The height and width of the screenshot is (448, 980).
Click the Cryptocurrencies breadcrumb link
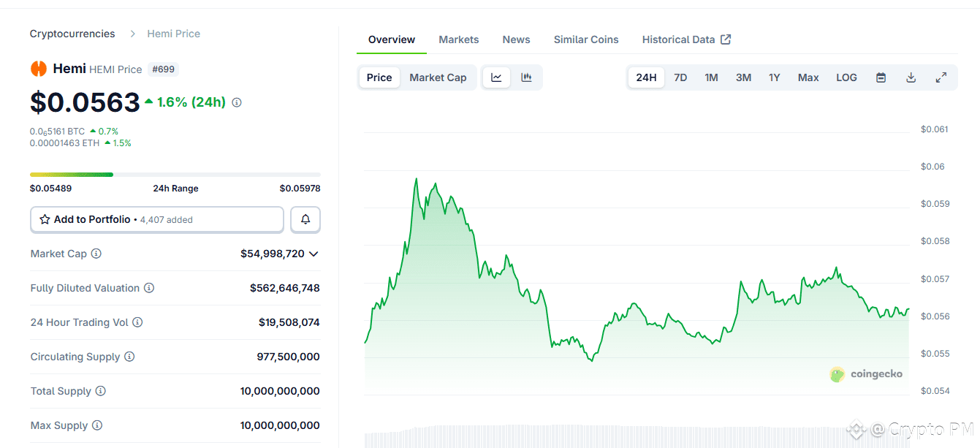pyautogui.click(x=72, y=34)
